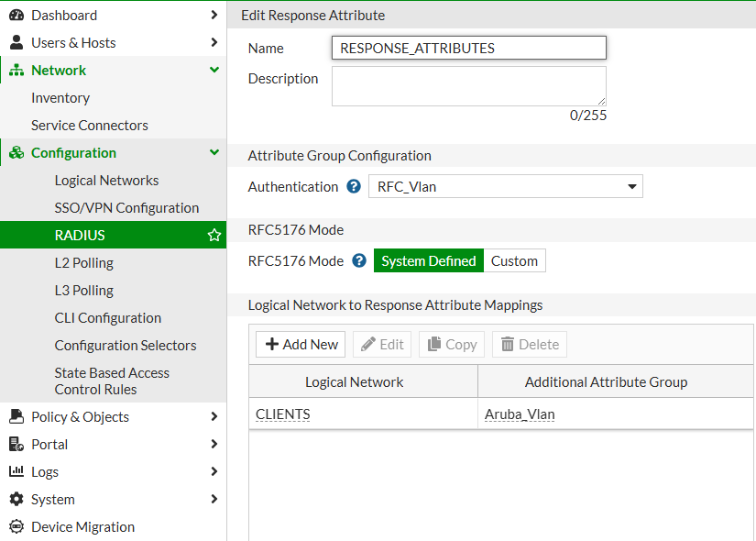
Task: Toggle the RADIUS favorite star
Action: (214, 235)
